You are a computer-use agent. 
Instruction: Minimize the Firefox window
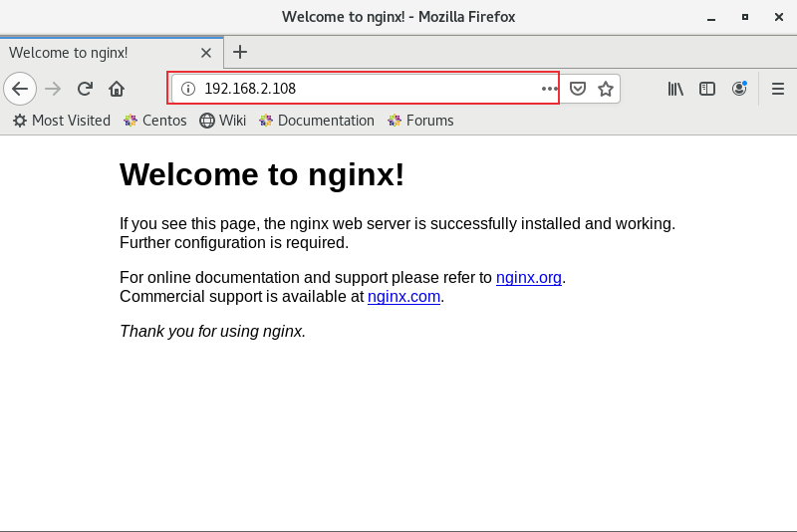tap(711, 17)
